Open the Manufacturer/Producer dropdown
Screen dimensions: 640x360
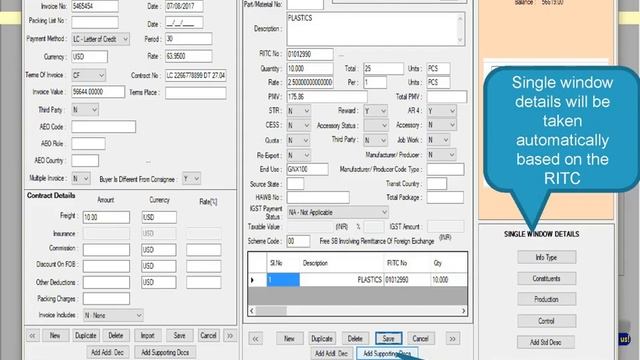(442, 155)
